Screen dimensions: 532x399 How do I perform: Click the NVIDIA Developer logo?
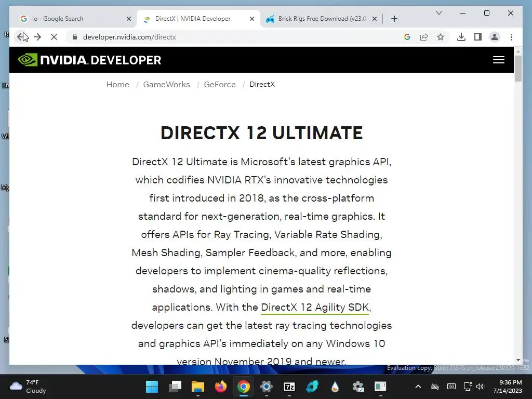89,60
